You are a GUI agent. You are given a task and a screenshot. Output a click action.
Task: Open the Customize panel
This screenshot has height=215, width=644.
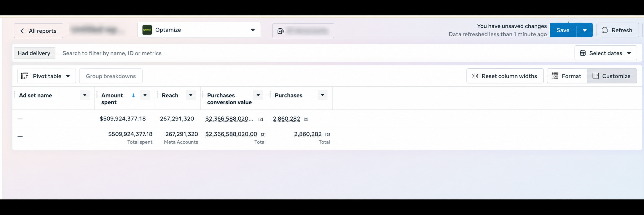pos(612,76)
